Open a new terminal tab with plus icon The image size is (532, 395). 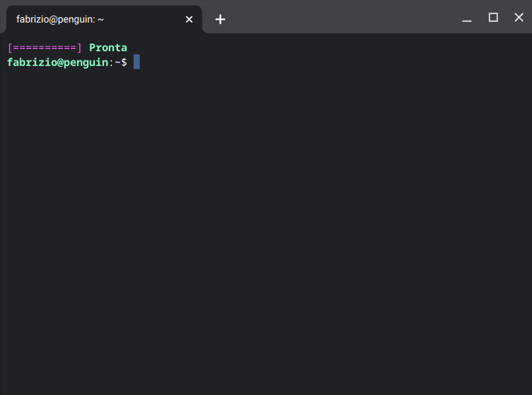click(x=220, y=19)
